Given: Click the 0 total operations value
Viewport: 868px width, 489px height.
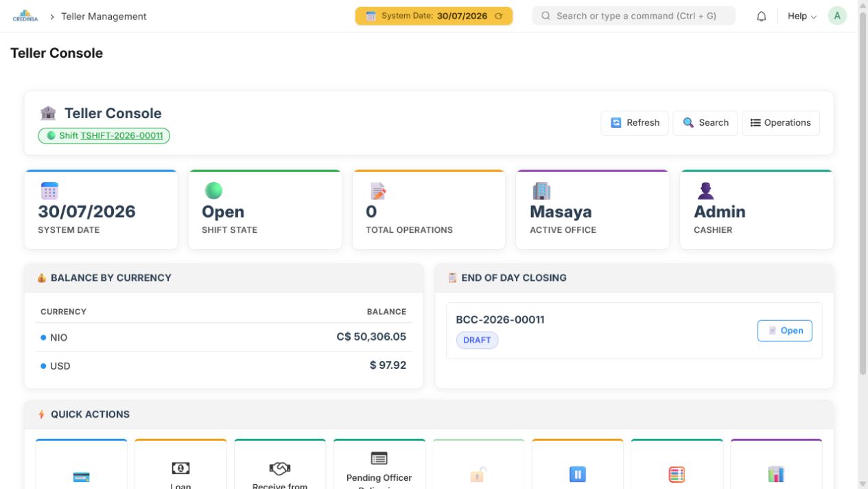Looking at the screenshot, I should (x=371, y=212).
